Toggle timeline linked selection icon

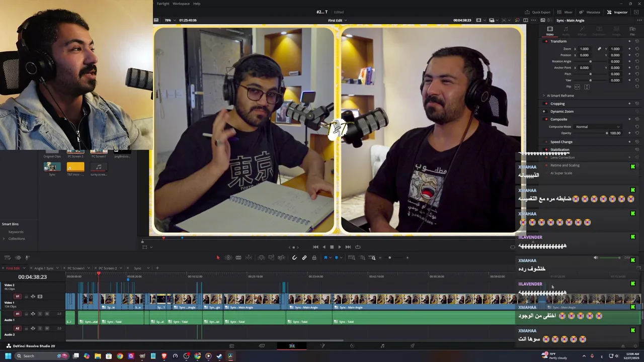coord(304,257)
